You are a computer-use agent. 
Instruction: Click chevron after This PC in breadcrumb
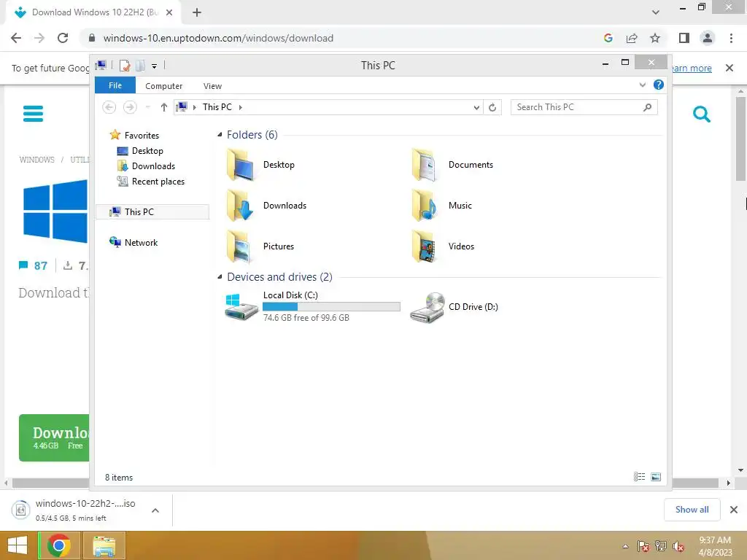pyautogui.click(x=241, y=108)
